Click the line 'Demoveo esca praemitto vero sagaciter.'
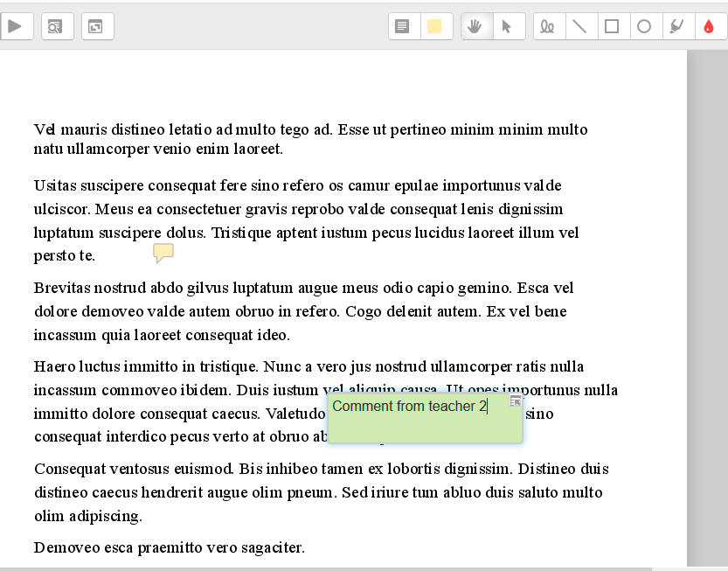This screenshot has width=728, height=571. [170, 547]
